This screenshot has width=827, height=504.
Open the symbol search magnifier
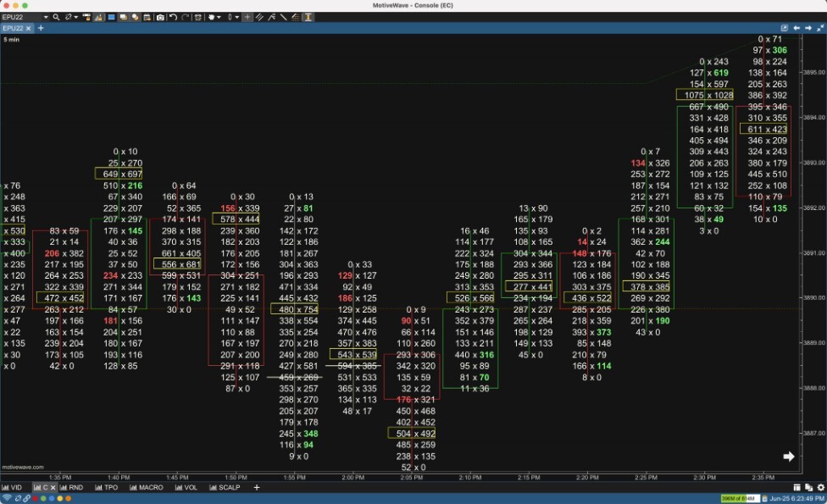(x=56, y=17)
